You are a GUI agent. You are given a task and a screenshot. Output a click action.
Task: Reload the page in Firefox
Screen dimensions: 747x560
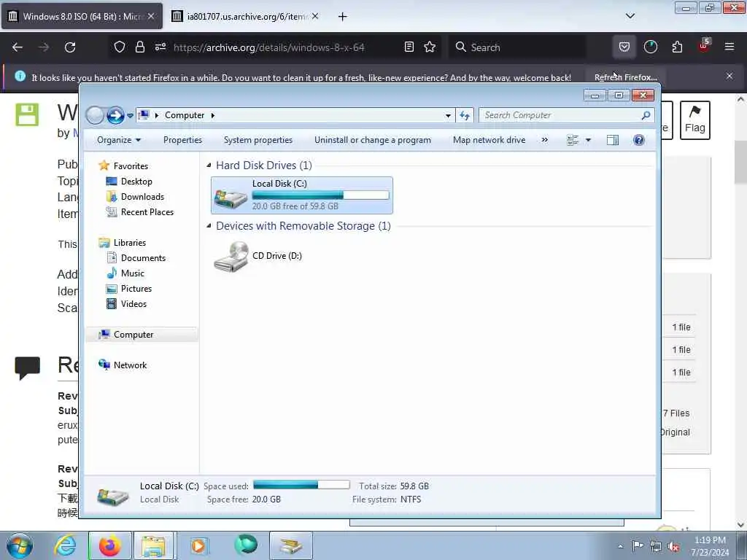[x=70, y=47]
